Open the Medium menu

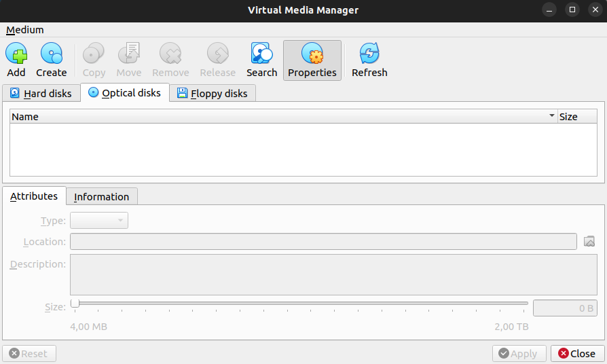point(25,30)
